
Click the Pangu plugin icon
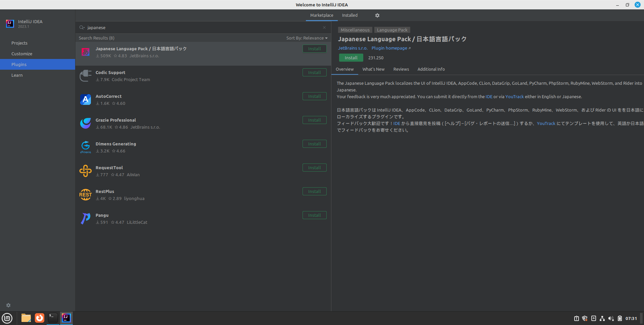(85, 218)
